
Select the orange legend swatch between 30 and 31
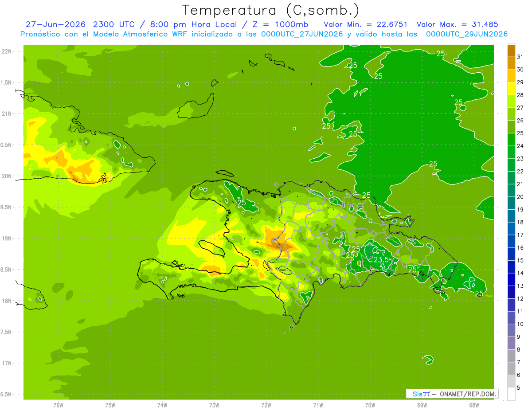click(x=511, y=63)
